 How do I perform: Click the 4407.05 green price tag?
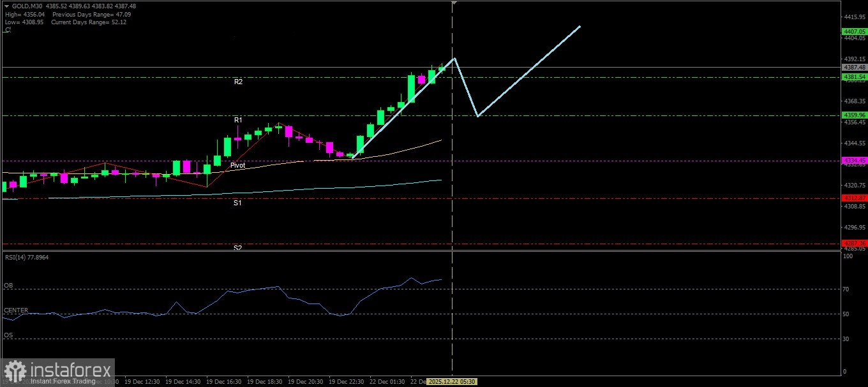pyautogui.click(x=854, y=31)
